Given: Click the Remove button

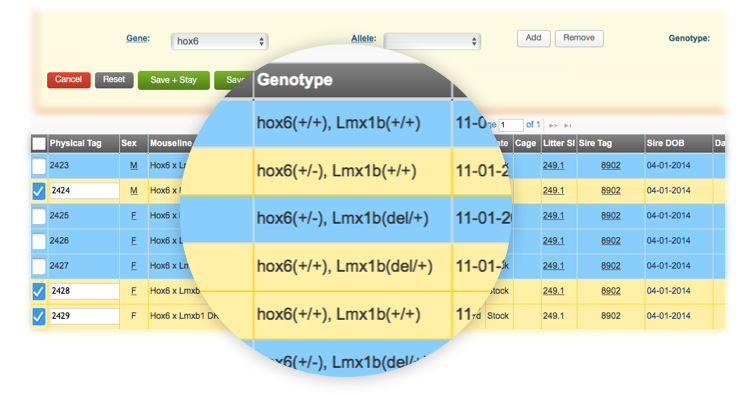Looking at the screenshot, I should [579, 38].
